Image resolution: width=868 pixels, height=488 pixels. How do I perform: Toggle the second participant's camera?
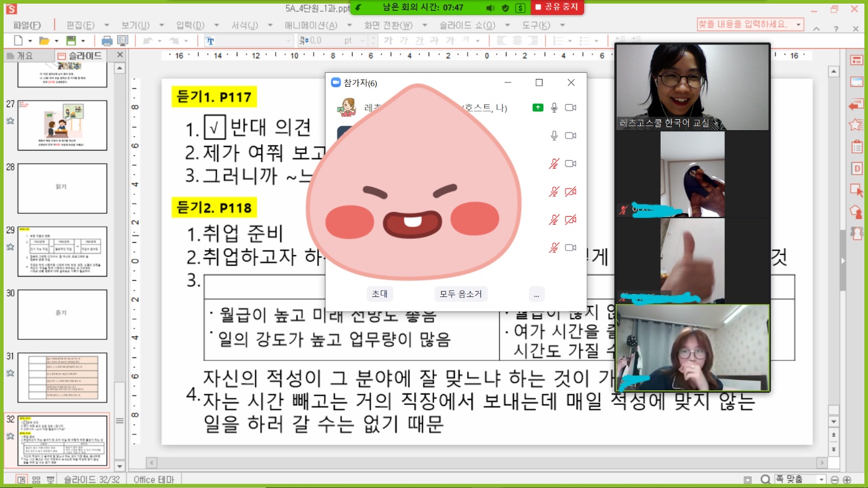(570, 136)
